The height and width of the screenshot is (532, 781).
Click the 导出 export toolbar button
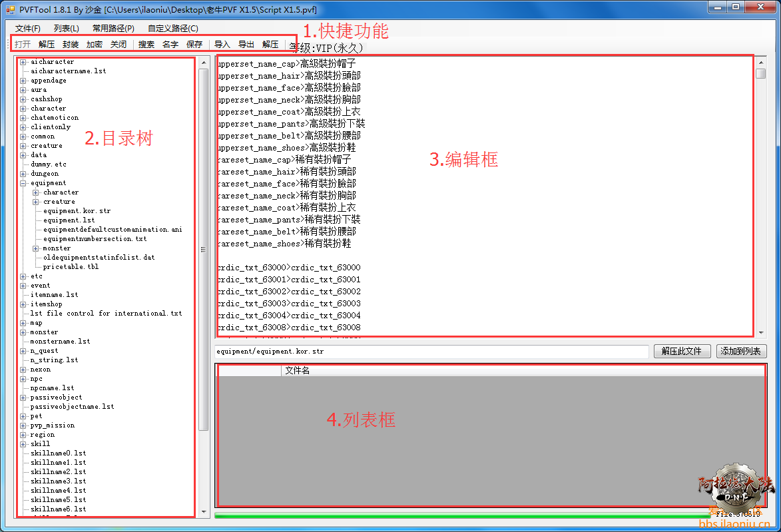(246, 45)
